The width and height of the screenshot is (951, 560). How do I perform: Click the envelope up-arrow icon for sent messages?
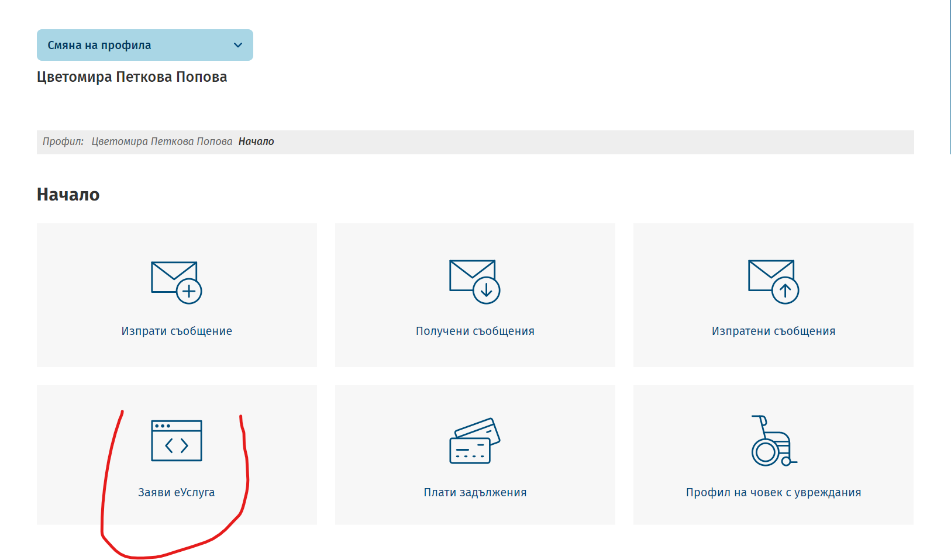click(773, 282)
